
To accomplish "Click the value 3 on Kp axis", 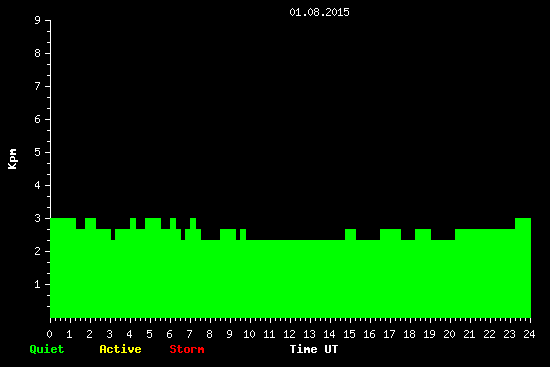I will [37, 218].
